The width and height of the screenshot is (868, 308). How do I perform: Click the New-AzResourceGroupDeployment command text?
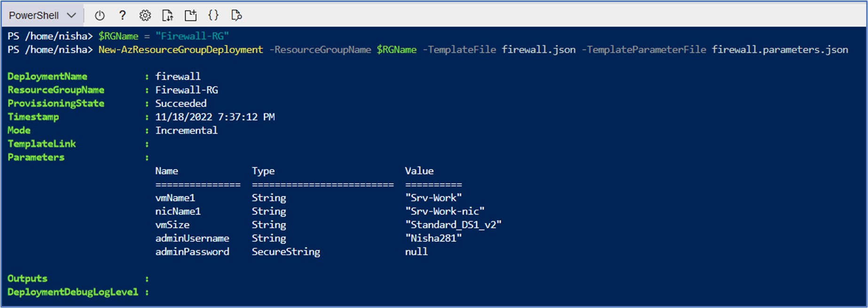[181, 49]
